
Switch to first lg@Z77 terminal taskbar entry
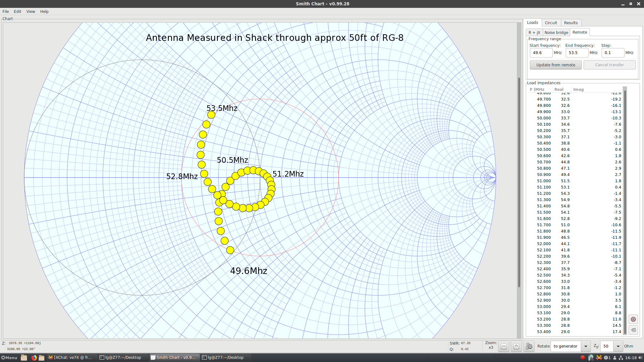[x=123, y=358]
